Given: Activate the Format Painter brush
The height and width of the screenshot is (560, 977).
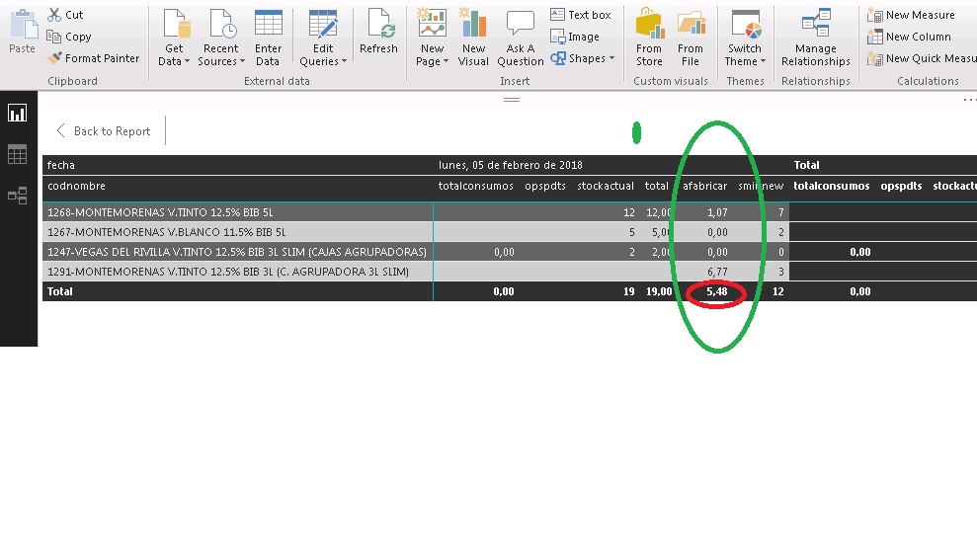Looking at the screenshot, I should [x=55, y=58].
